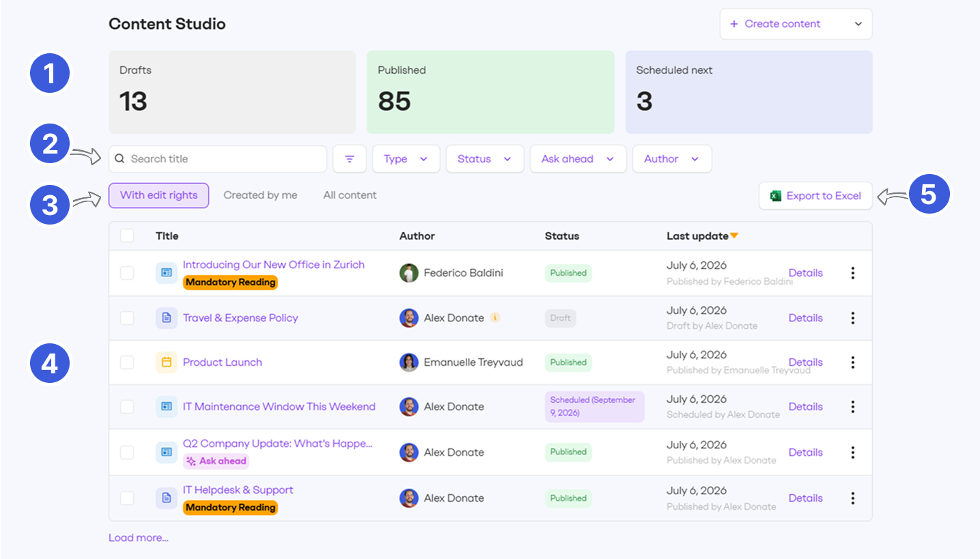Switch to the All content tab
The width and height of the screenshot is (980, 559).
(x=350, y=195)
